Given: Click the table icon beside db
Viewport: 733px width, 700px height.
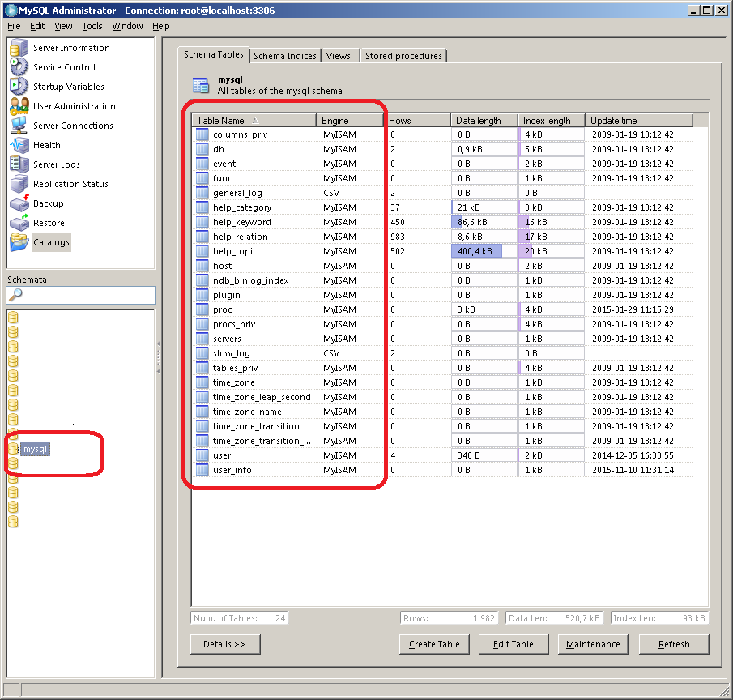Looking at the screenshot, I should pyautogui.click(x=202, y=149).
